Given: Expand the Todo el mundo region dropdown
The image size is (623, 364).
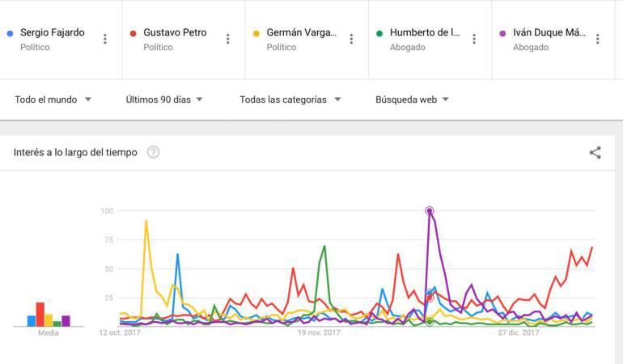Looking at the screenshot, I should 53,99.
